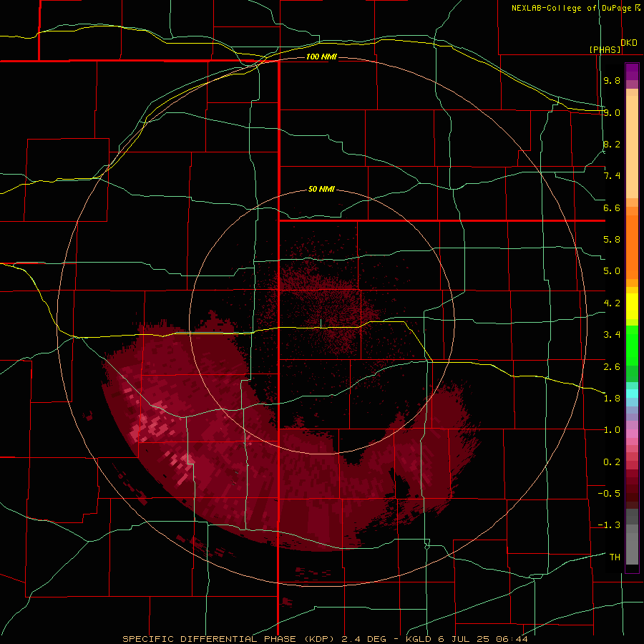Select the 5.8 legend value
The width and height of the screenshot is (644, 644).
[612, 240]
